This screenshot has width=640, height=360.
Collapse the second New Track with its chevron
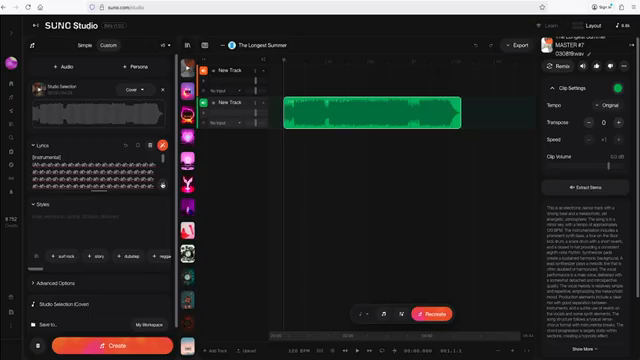coord(263,103)
